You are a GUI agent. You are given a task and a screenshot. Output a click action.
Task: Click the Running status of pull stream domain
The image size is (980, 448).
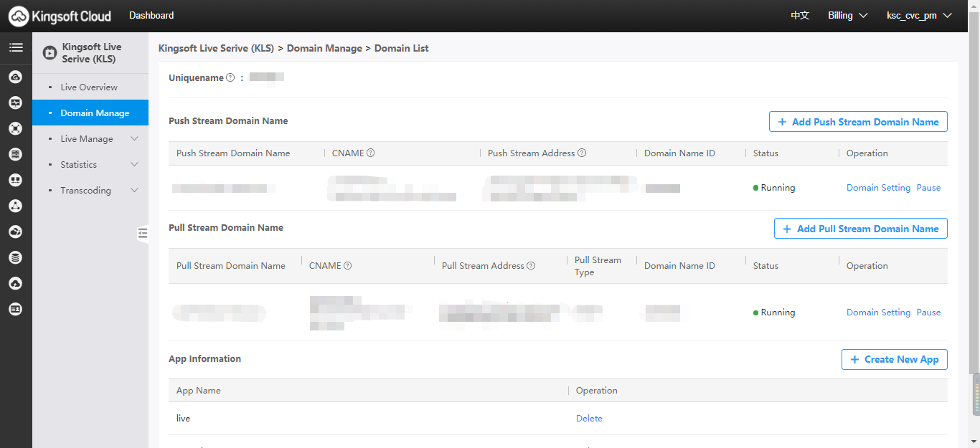[774, 313]
